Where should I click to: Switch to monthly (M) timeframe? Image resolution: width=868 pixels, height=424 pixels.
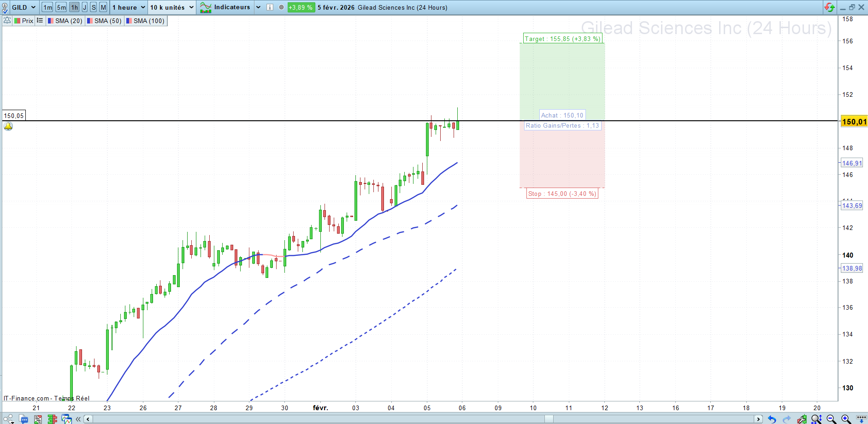pos(103,7)
